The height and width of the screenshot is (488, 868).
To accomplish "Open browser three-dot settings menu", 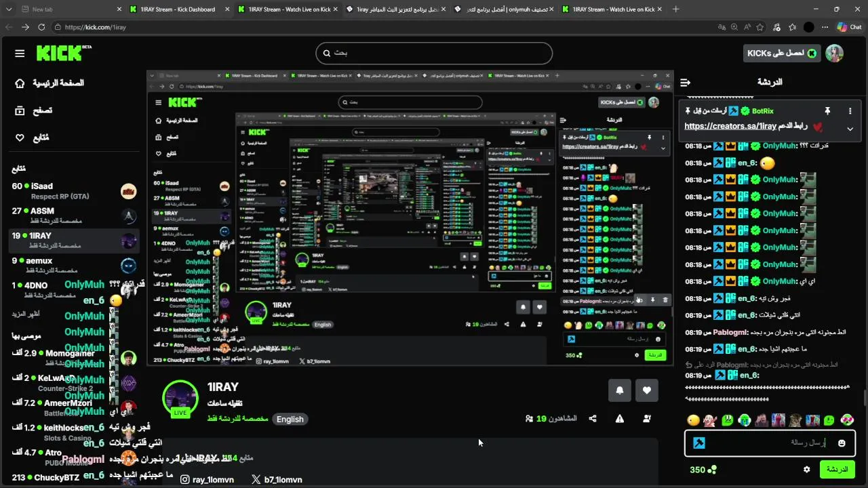I will 825,27.
